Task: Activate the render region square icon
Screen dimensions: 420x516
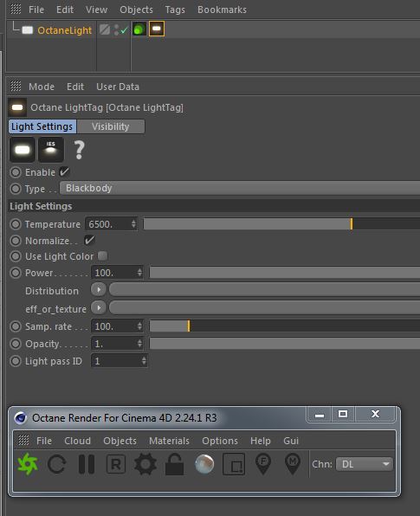Action: click(234, 464)
